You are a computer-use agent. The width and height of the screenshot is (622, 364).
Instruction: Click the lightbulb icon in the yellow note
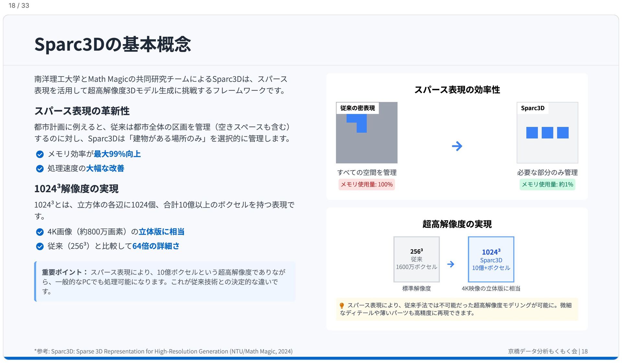(341, 305)
